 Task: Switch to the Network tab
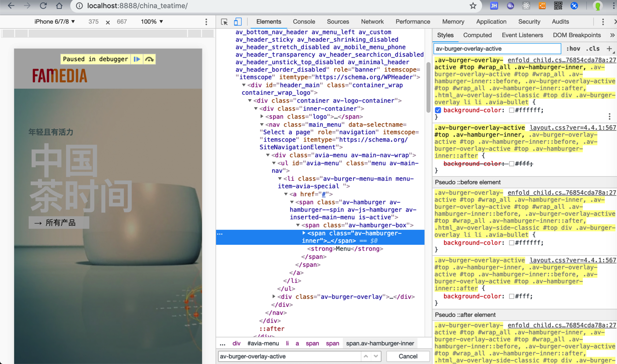tap(372, 22)
